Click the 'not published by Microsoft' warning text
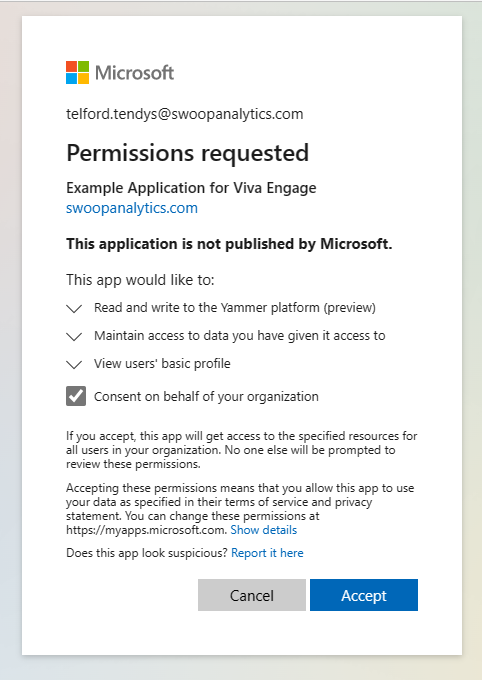Viewport: 482px width, 680px height. point(229,244)
